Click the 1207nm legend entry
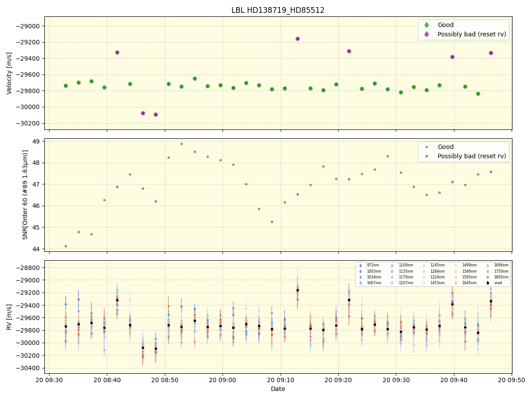The height and width of the screenshot is (399, 532). pyautogui.click(x=401, y=283)
